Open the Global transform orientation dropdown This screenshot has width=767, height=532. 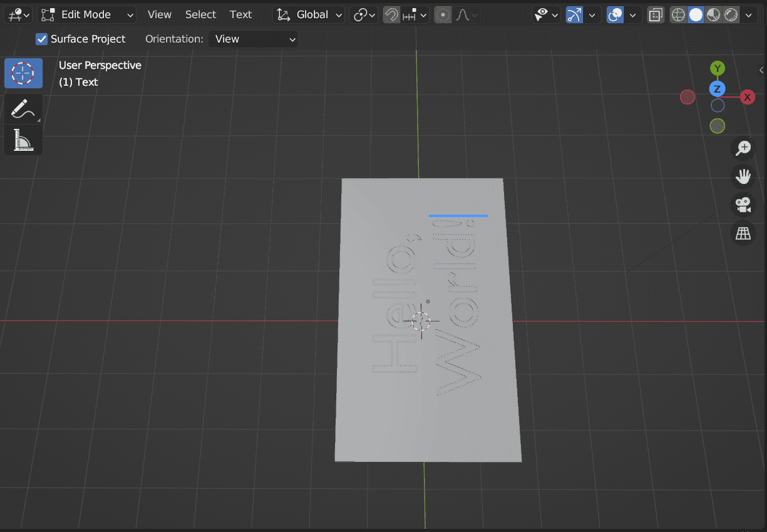(x=309, y=14)
